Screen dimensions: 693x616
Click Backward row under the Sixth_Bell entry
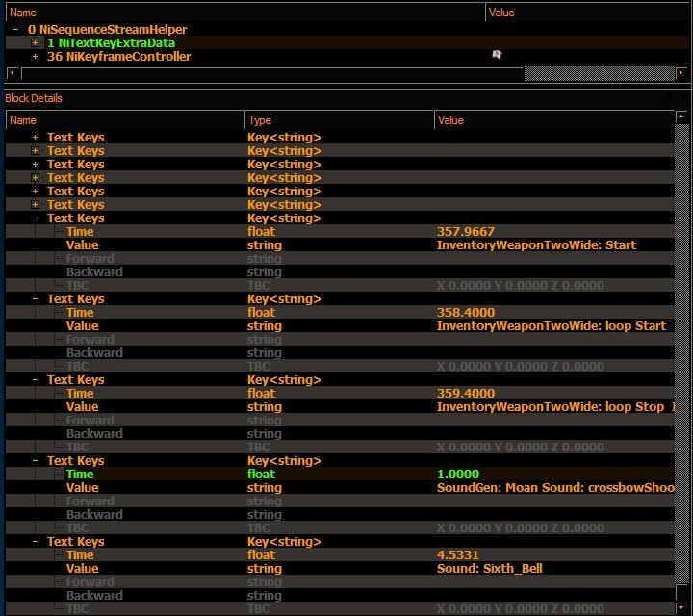[x=94, y=596]
